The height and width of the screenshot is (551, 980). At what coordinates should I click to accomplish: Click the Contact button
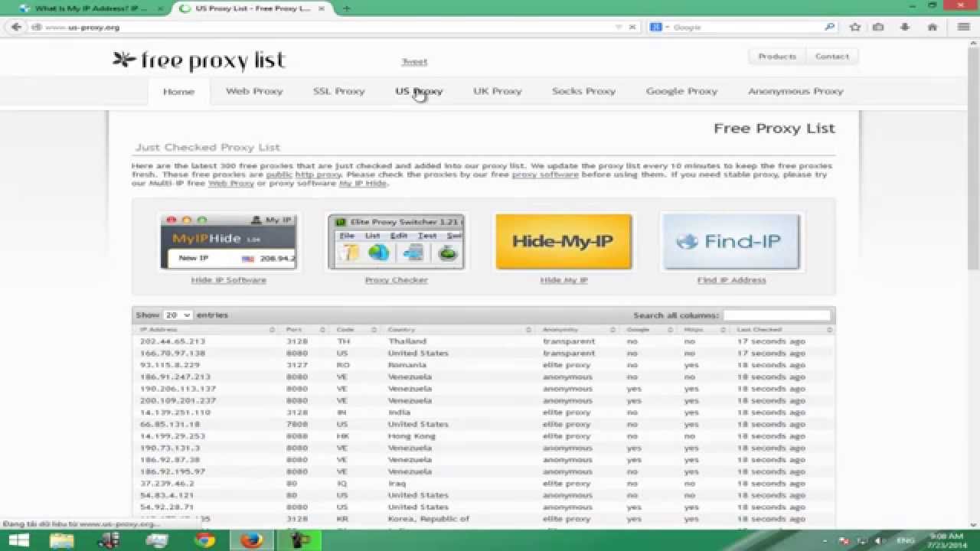[832, 57]
